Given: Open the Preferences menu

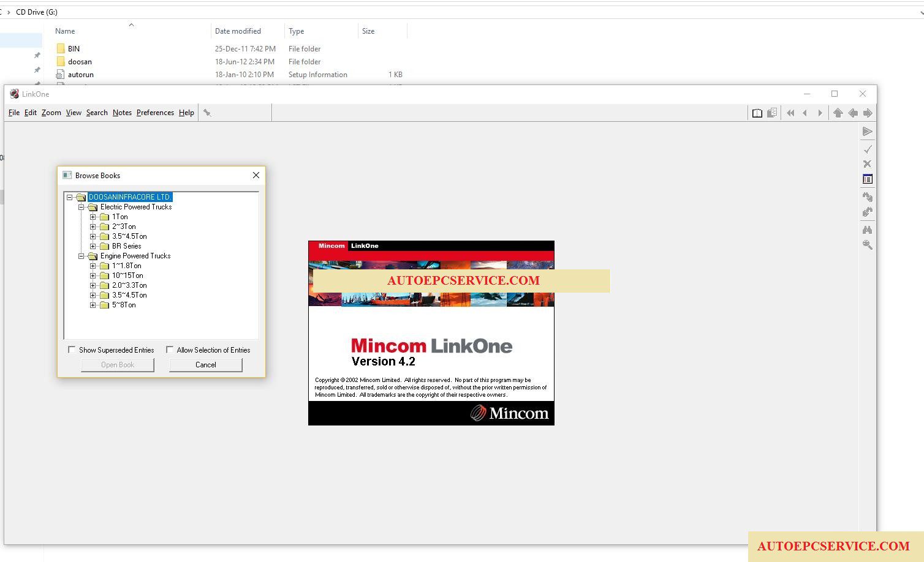Looking at the screenshot, I should coord(155,113).
